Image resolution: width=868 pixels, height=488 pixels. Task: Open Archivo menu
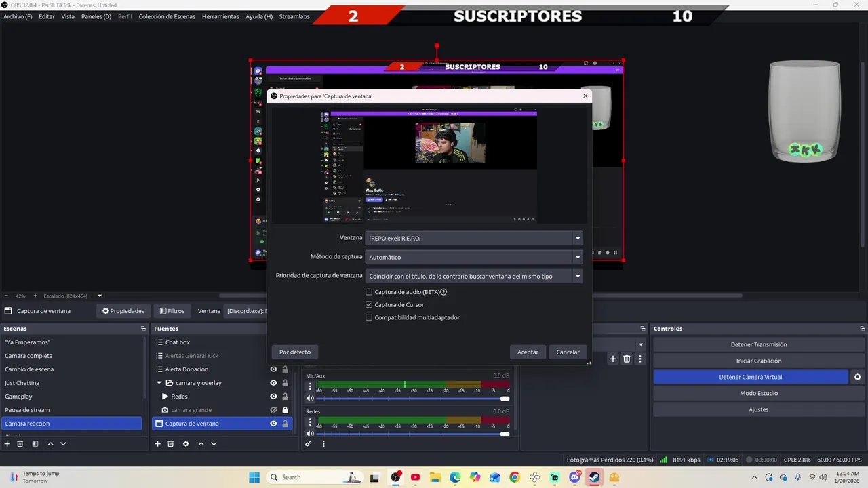18,16
